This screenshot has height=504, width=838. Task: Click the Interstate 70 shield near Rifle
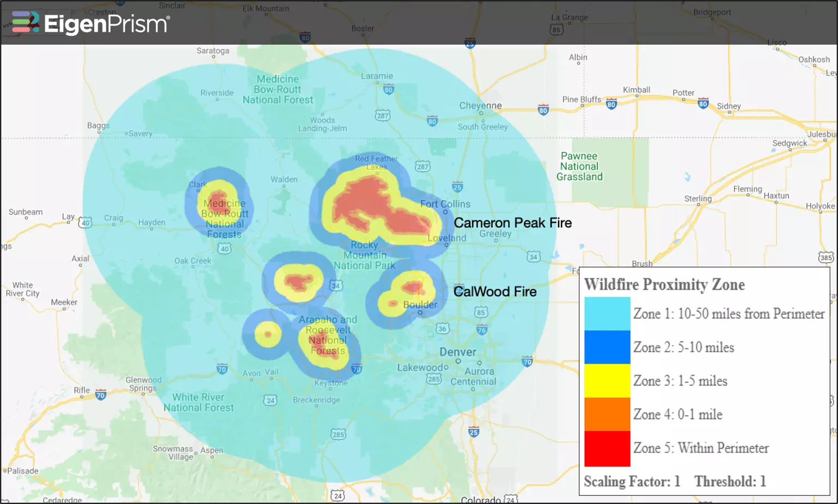pos(101,395)
